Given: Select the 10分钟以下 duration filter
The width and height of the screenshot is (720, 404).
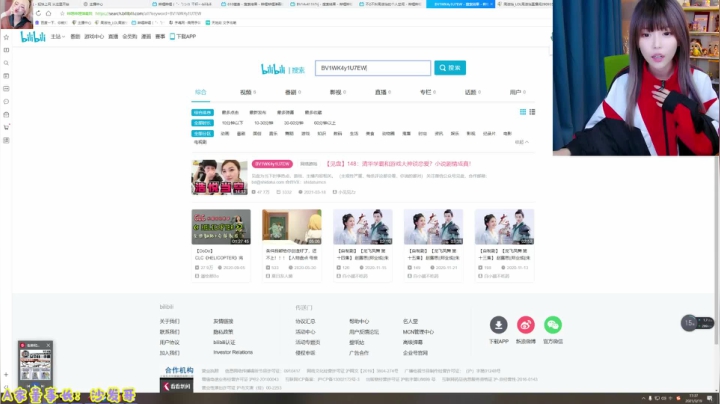Looking at the screenshot, I should 232,123.
